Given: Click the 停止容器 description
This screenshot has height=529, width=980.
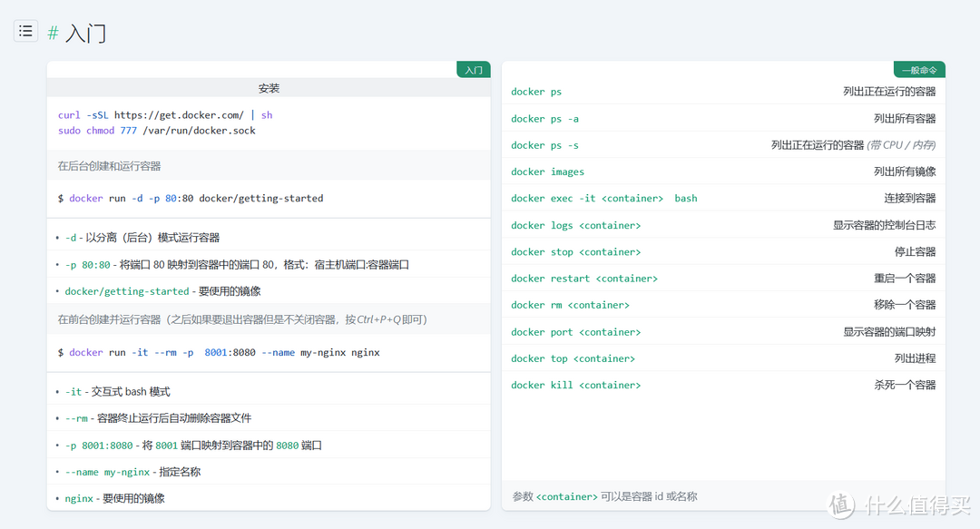Looking at the screenshot, I should 915,252.
